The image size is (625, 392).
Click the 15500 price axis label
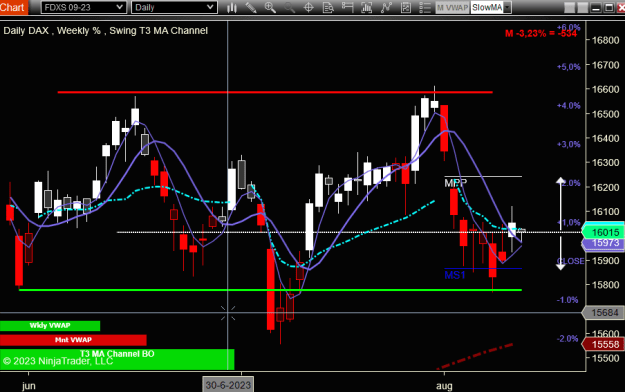[x=605, y=358]
